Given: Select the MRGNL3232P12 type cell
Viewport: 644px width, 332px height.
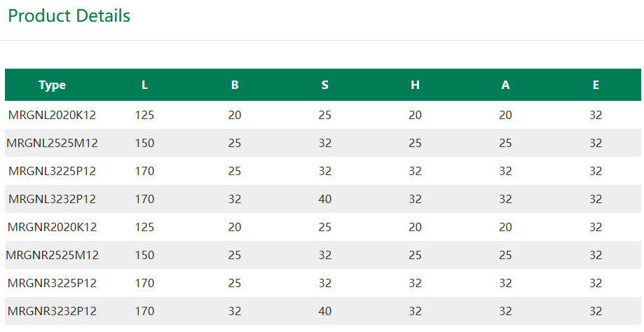Looking at the screenshot, I should [x=52, y=199].
